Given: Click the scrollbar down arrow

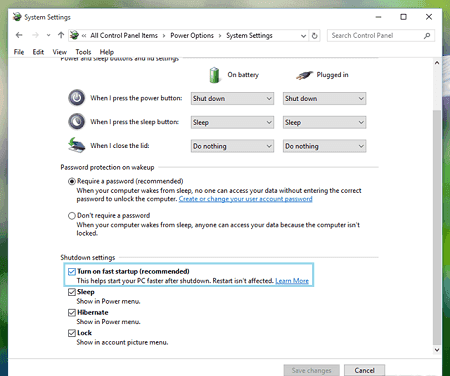Looking at the screenshot, I should [x=437, y=350].
